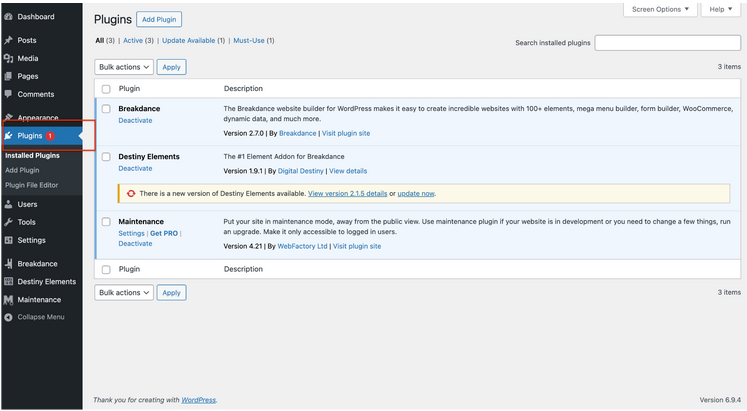Open Digital Destiny author link

tap(301, 171)
